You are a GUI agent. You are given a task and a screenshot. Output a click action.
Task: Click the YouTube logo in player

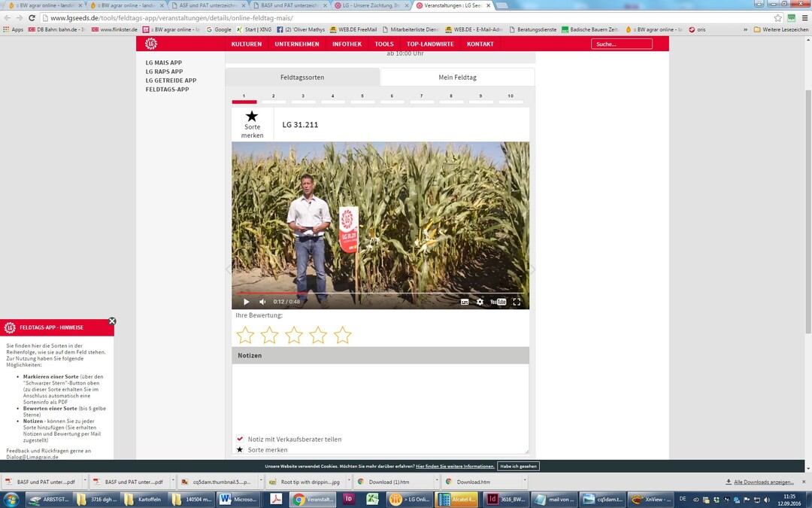coord(498,302)
